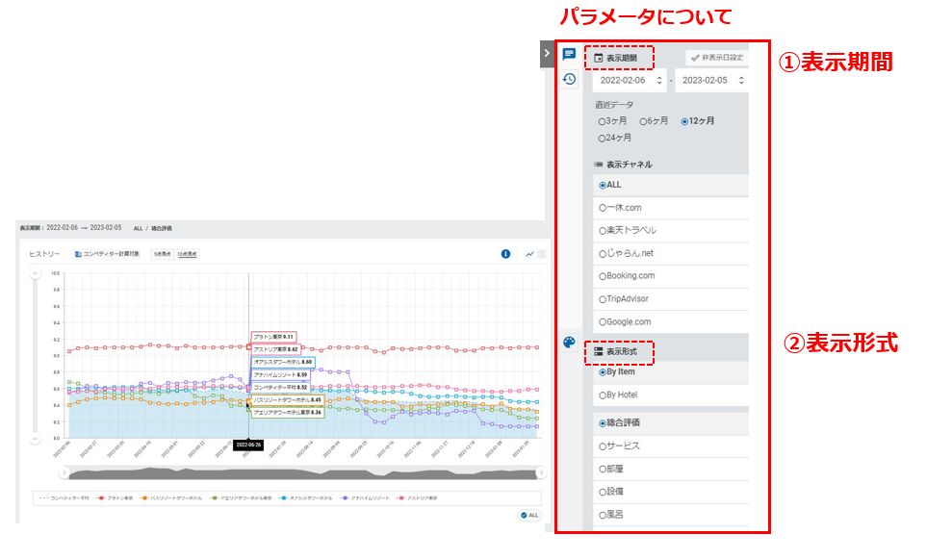Viewport: 926px width, 560px height.
Task: Click the 非表示日設定 button
Action: pyautogui.click(x=717, y=58)
